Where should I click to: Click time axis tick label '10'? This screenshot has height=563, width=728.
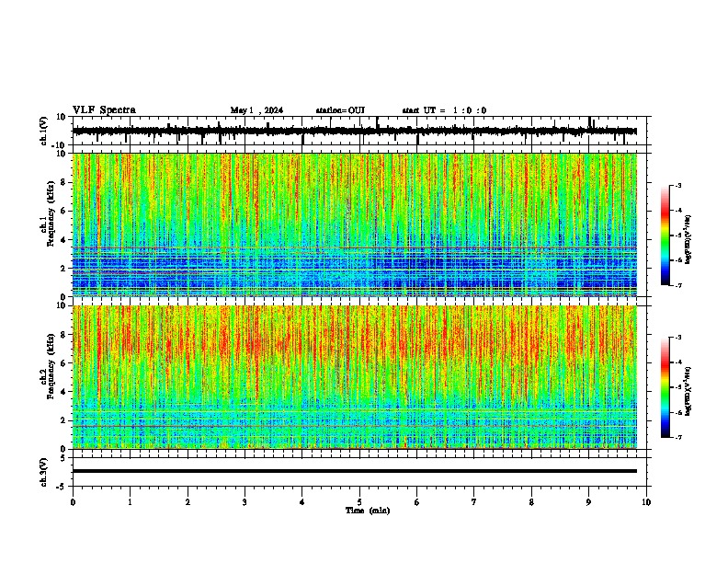click(646, 502)
